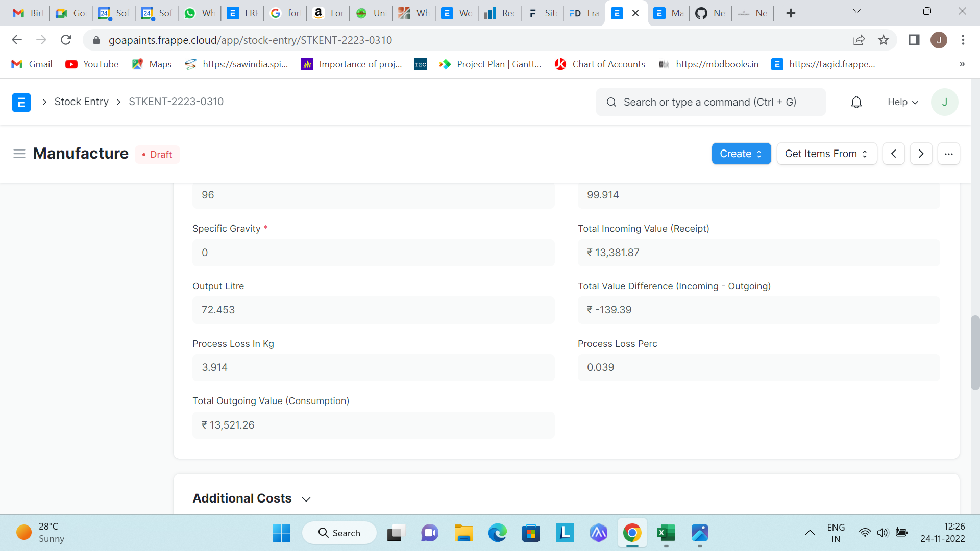Viewport: 980px width, 551px height.
Task: Click the ERPNext home logo icon
Action: [x=21, y=102]
